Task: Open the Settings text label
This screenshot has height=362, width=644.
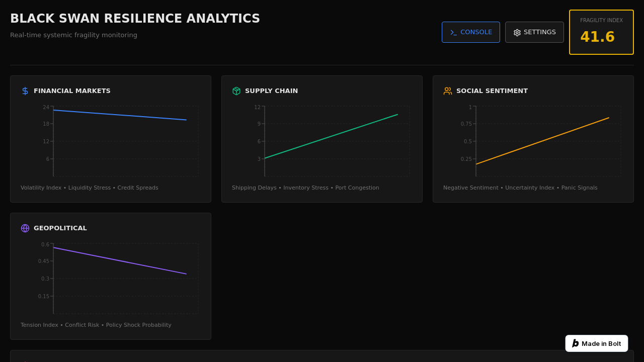Action: coord(539,32)
